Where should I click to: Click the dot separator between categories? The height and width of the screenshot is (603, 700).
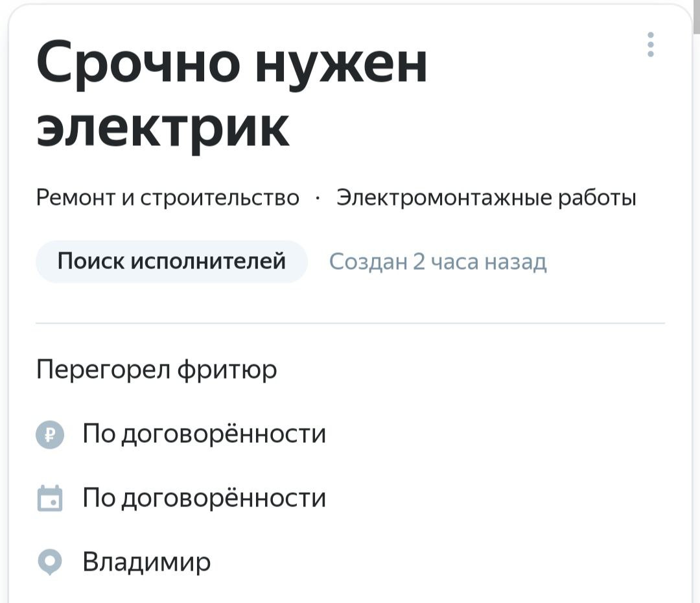318,198
